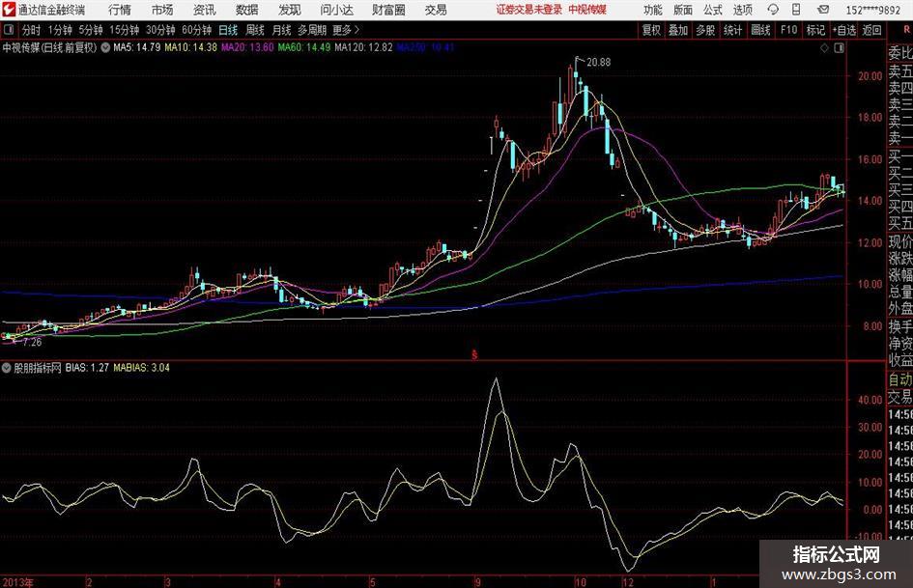Click the MA20: 13.60 label
The height and width of the screenshot is (588, 913).
(247, 47)
